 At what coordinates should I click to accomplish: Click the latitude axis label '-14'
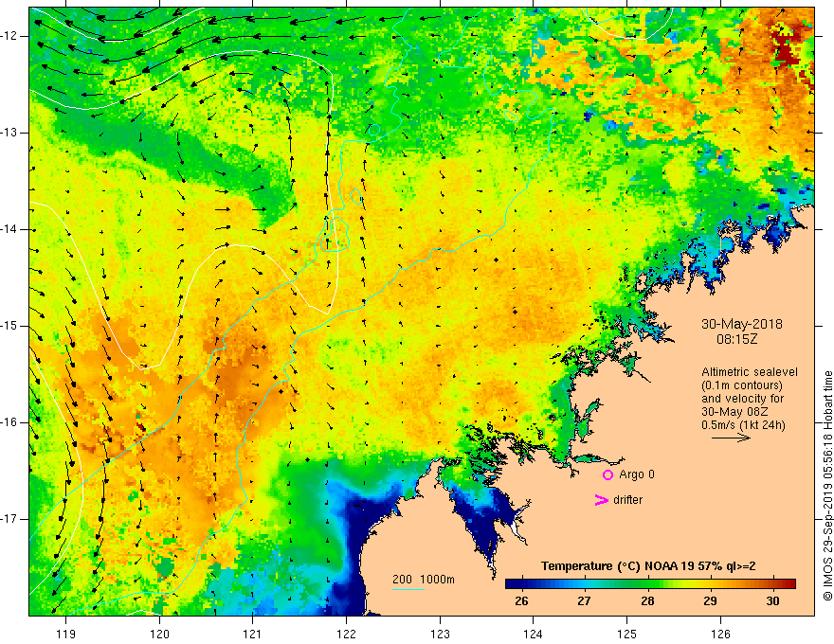[x=9, y=229]
